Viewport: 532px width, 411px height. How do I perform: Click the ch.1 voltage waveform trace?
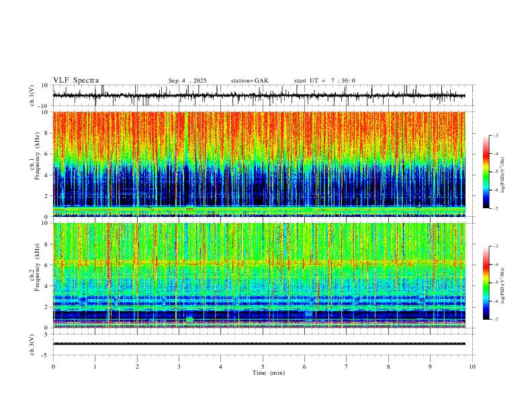coord(259,95)
